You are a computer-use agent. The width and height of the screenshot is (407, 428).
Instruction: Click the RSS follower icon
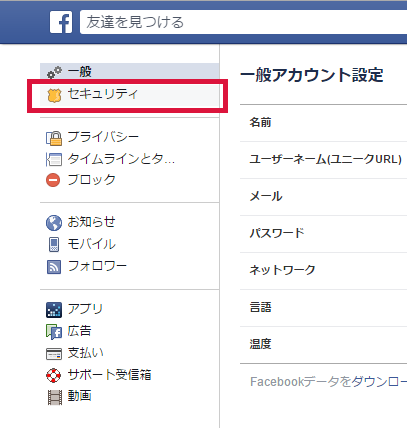pos(54,267)
